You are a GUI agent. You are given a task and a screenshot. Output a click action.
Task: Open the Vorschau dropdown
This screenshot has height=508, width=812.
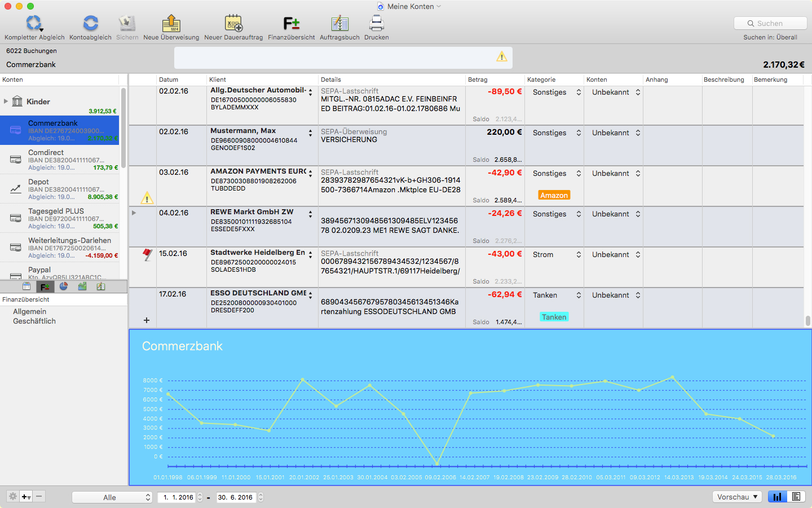737,497
